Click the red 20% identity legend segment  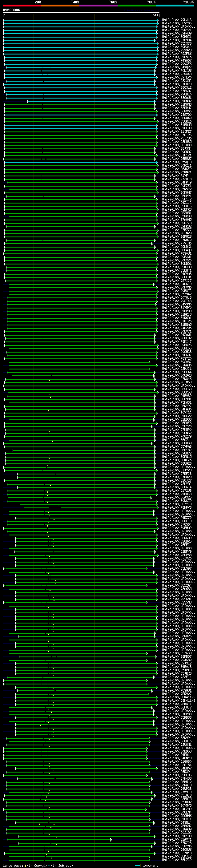22,6
